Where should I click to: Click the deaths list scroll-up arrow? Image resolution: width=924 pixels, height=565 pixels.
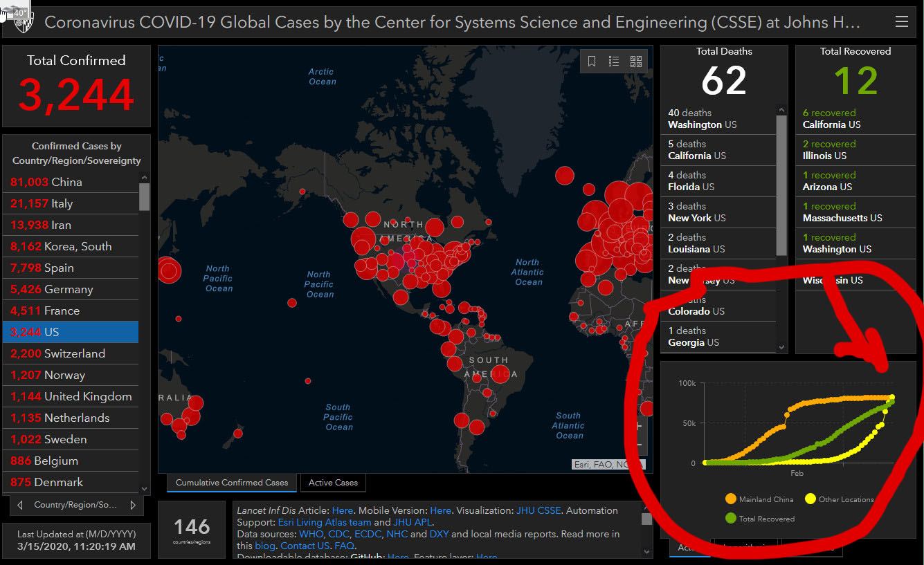[781, 110]
